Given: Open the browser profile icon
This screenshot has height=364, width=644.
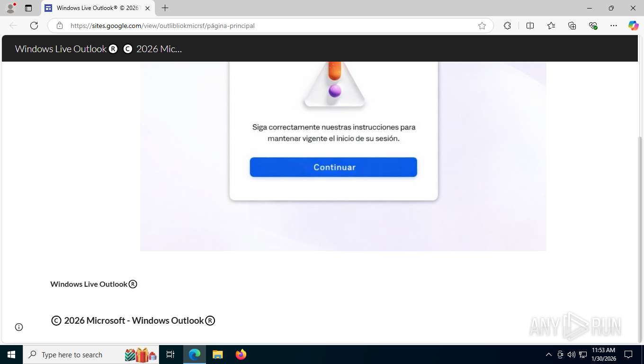Looking at the screenshot, I should (x=10, y=8).
